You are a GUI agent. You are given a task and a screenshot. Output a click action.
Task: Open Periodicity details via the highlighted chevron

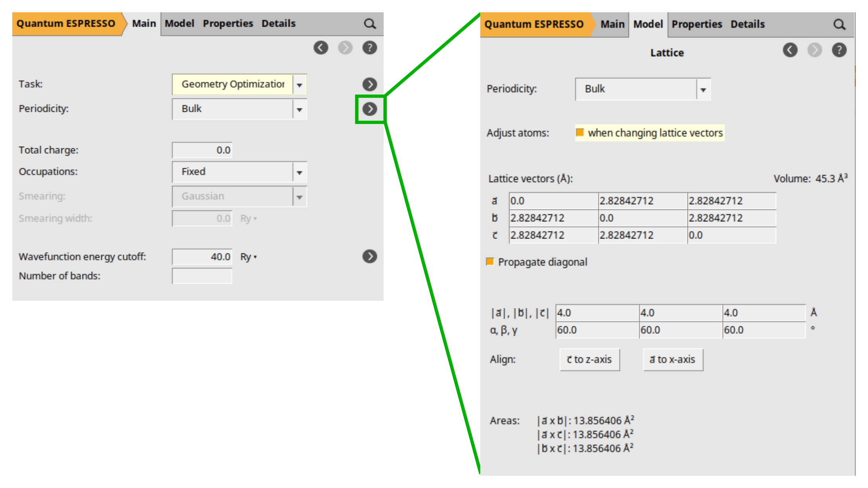click(x=369, y=109)
